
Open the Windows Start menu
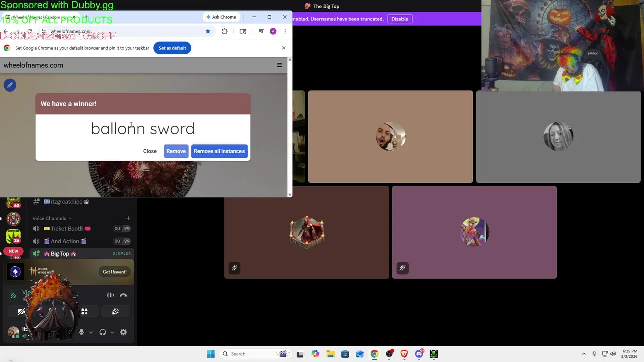point(211,354)
